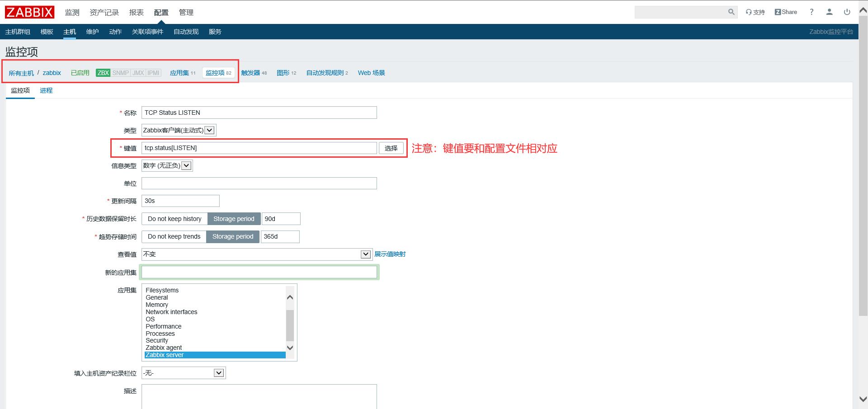The width and height of the screenshot is (868, 409).
Task: Click the ZBX availability badge
Action: click(103, 73)
